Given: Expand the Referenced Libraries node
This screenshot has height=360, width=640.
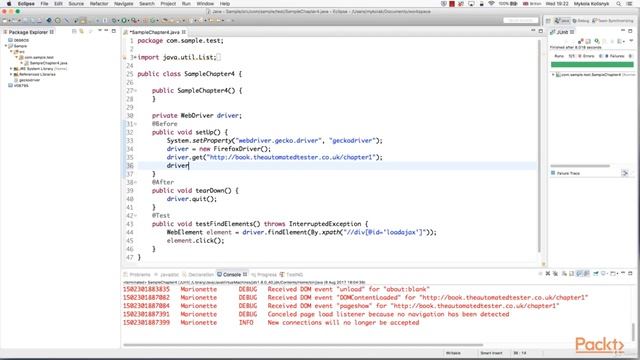Looking at the screenshot, I should (x=11, y=75).
